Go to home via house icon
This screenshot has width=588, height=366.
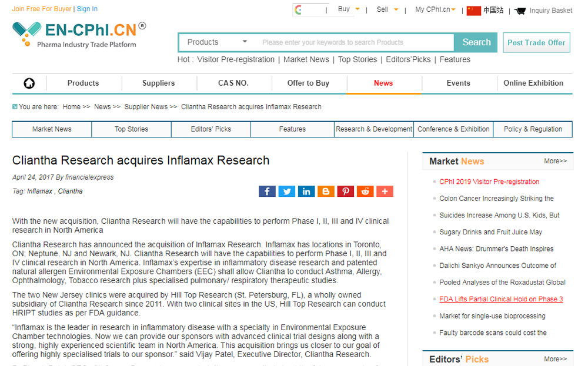[x=29, y=83]
